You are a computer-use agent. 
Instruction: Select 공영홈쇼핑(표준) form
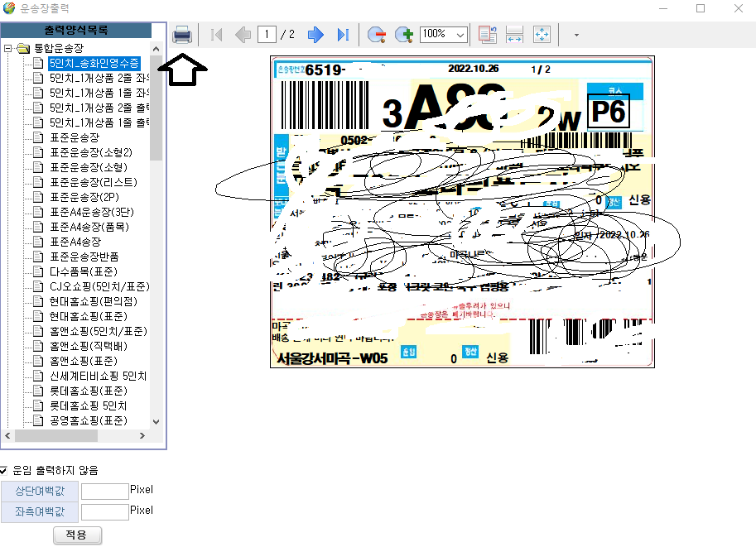(x=89, y=420)
